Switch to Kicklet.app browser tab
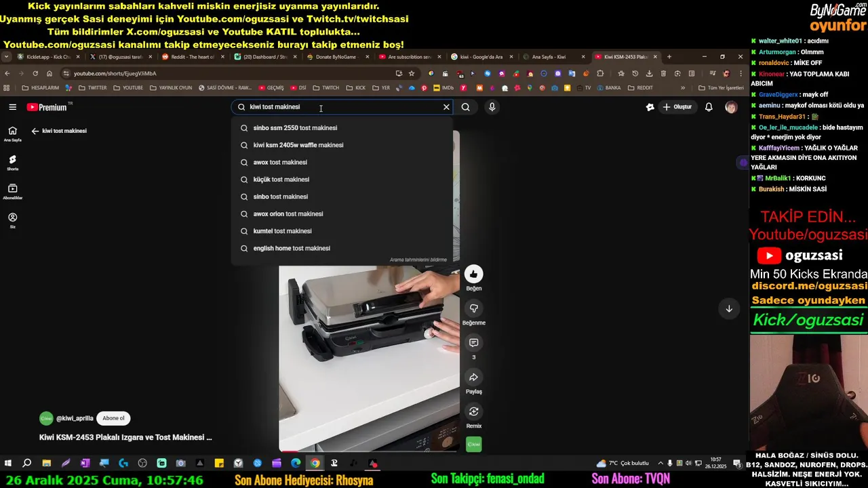This screenshot has height=488, width=868. [47, 57]
